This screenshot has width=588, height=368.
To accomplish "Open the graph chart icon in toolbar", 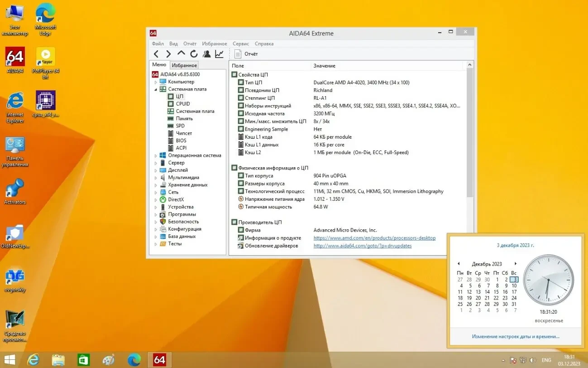I will pyautogui.click(x=219, y=54).
